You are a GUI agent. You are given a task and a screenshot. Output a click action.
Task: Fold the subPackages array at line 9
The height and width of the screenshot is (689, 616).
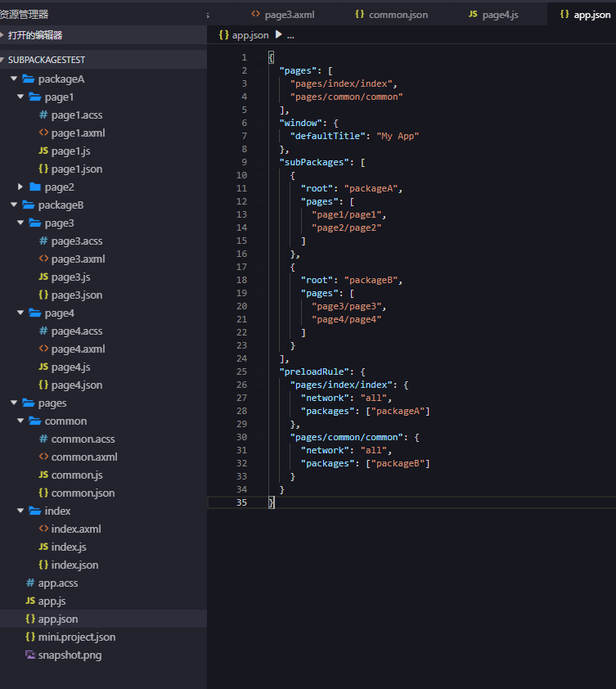[x=260, y=162]
